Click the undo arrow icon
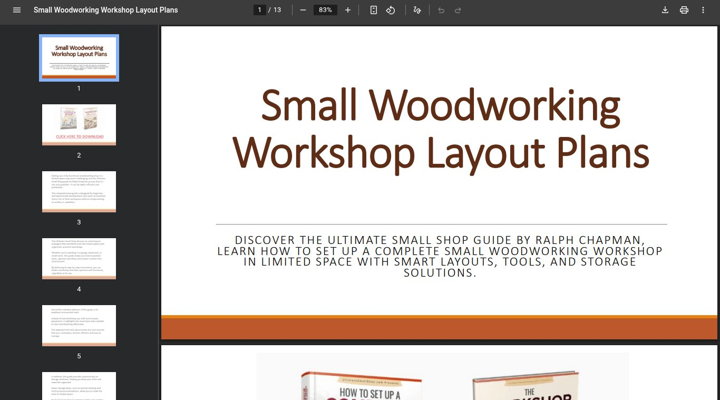Image resolution: width=720 pixels, height=400 pixels. pos(441,10)
